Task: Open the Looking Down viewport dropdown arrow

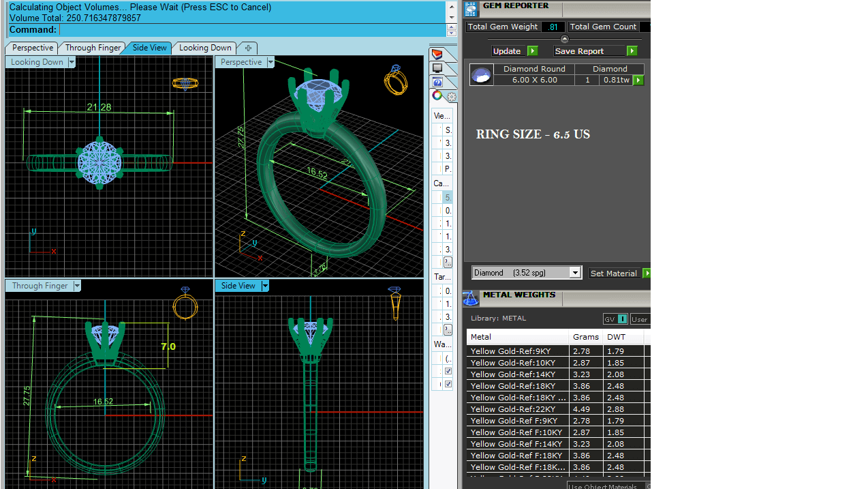Action: click(x=72, y=62)
